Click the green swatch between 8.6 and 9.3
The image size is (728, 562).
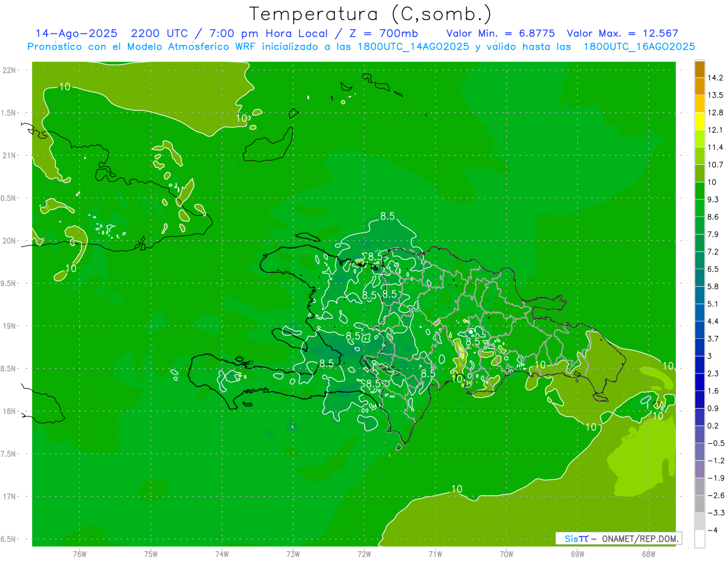[x=699, y=208]
